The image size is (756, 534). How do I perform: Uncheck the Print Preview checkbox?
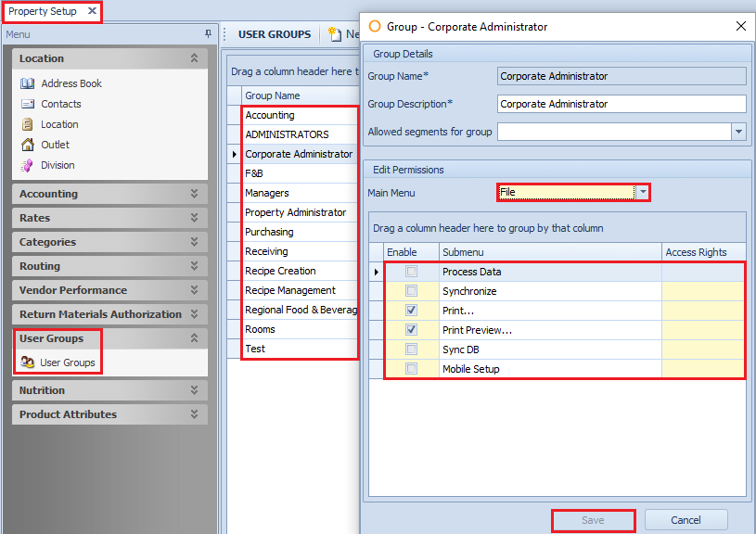point(411,330)
